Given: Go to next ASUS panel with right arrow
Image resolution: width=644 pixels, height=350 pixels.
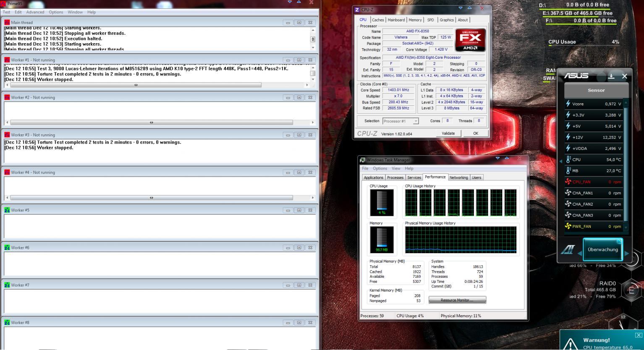Looking at the screenshot, I should 627,253.
